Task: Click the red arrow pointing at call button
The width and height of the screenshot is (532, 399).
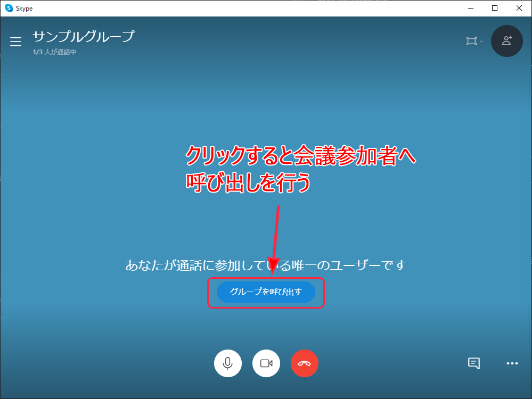Action: coord(276,234)
